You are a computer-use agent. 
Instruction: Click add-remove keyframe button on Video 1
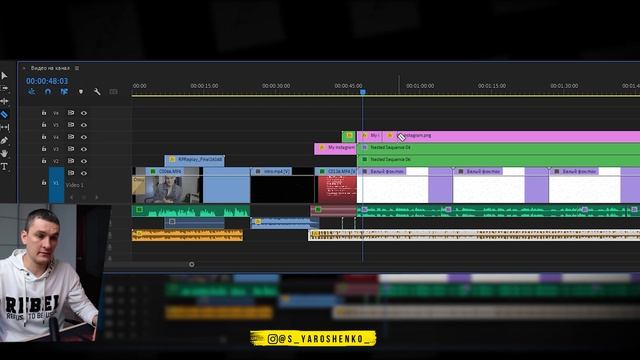click(84, 198)
